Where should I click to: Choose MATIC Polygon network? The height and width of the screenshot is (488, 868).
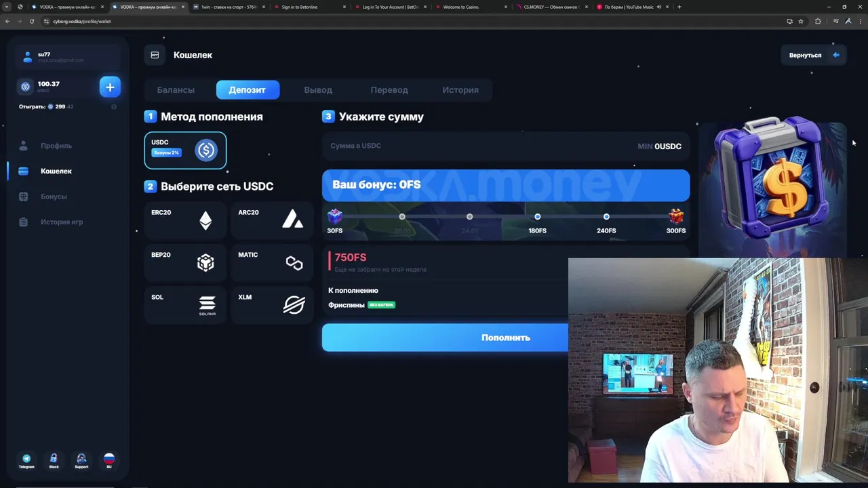[x=272, y=262]
